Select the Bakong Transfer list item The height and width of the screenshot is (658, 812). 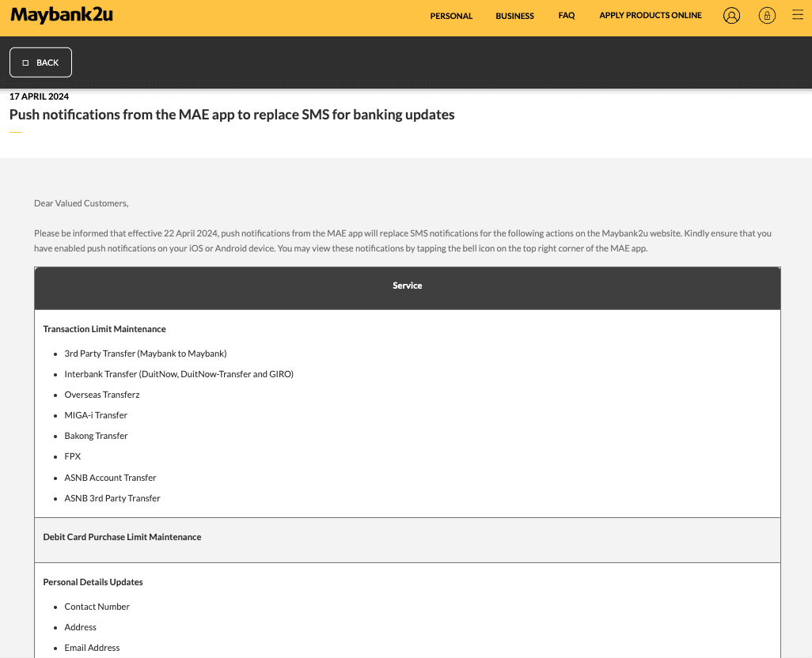point(96,436)
